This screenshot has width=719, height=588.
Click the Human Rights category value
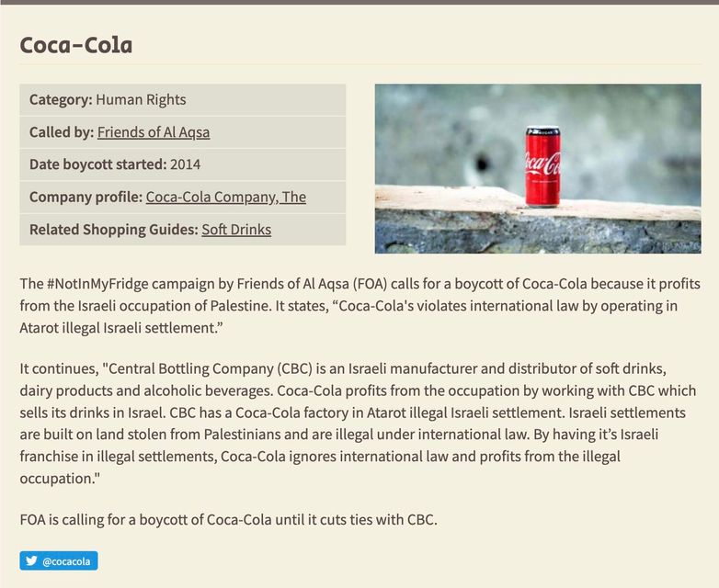141,99
